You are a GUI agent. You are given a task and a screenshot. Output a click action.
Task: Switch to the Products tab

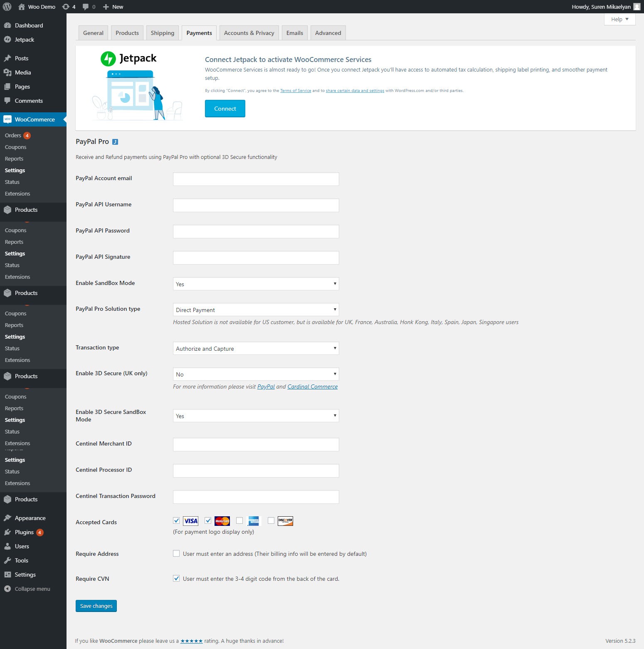pyautogui.click(x=127, y=33)
